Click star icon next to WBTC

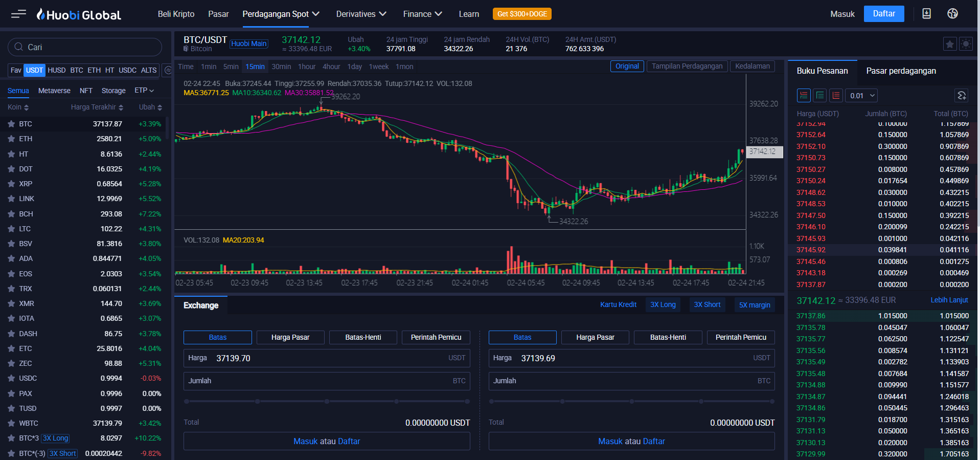point(11,423)
